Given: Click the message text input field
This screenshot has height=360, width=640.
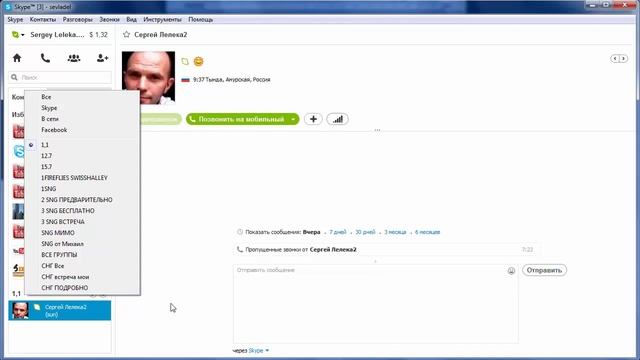Looking at the screenshot, I should point(376,304).
